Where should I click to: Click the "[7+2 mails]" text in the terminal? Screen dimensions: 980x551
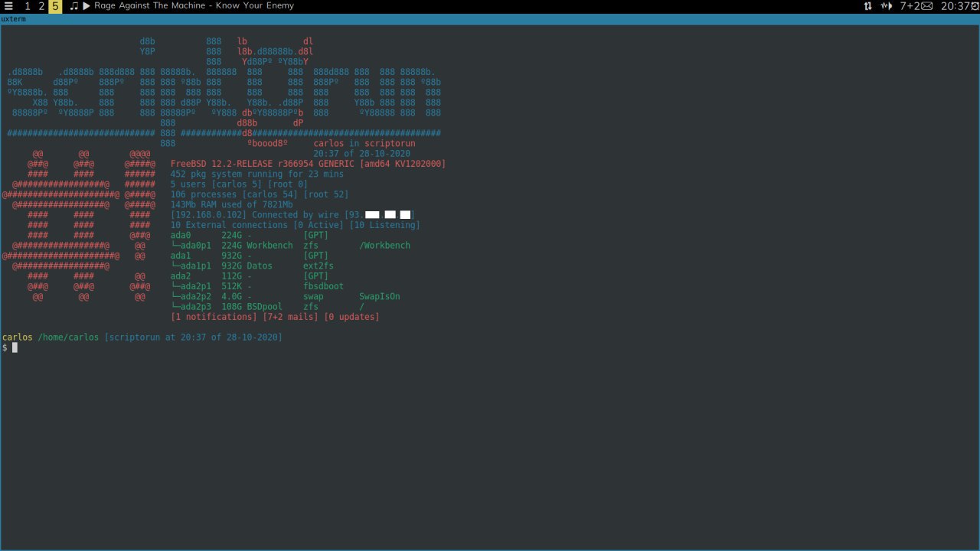[x=290, y=317]
